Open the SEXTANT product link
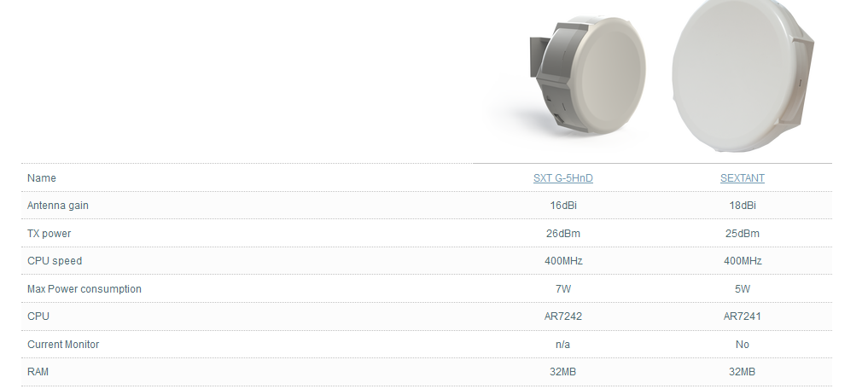Image resolution: width=868 pixels, height=389 pixels. tap(742, 178)
